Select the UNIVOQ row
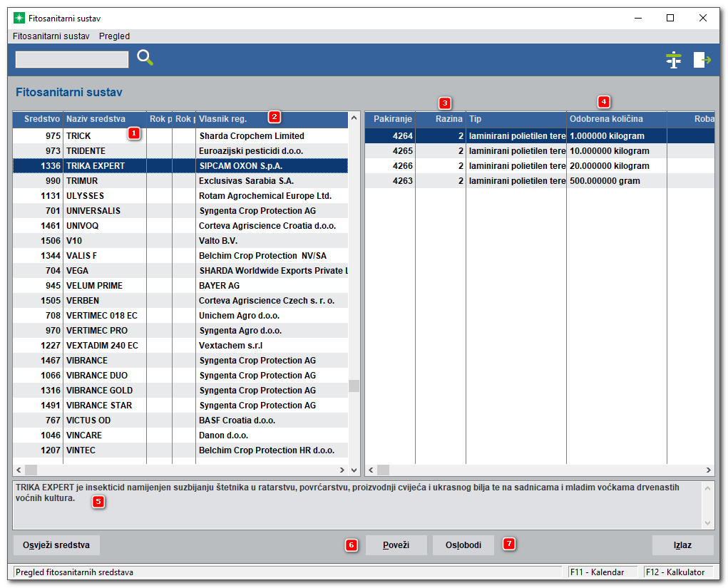The image size is (728, 588). pos(180,225)
